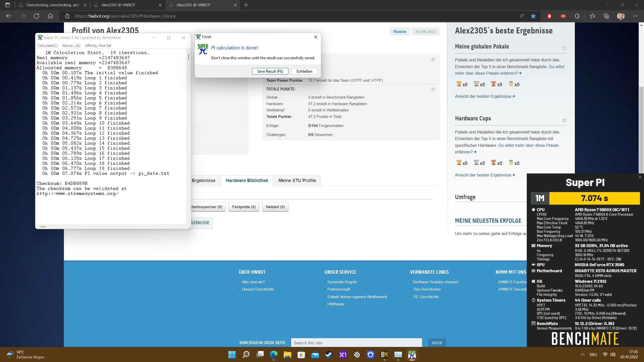
Task: Open the collections icon
Action: point(606,16)
